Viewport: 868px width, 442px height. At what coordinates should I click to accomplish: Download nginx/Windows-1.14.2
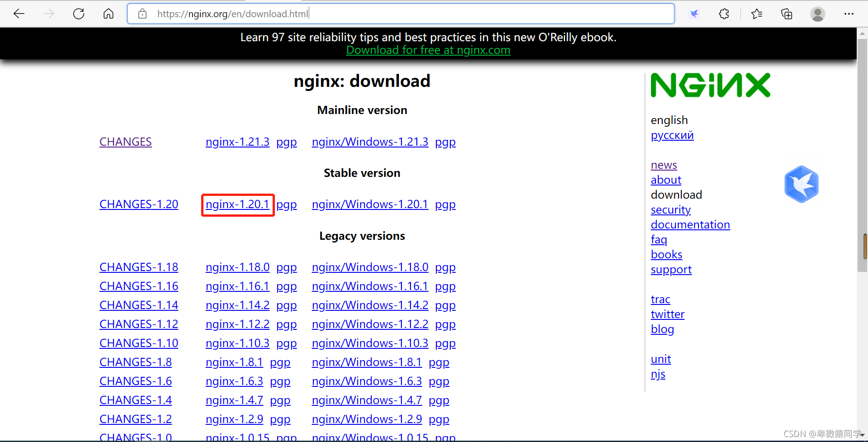[x=370, y=305]
